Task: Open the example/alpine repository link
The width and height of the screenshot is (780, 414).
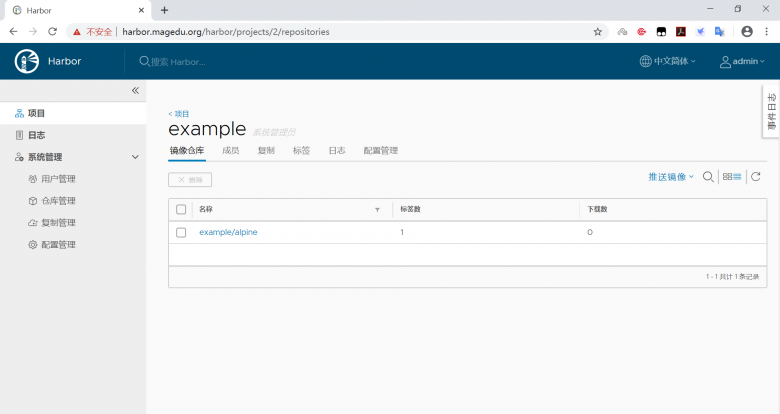Action: coord(228,232)
